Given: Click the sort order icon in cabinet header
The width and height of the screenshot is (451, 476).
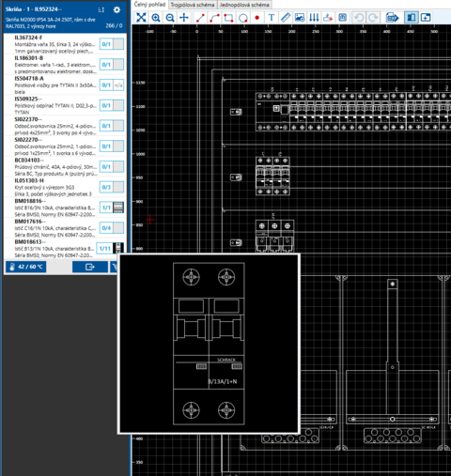Looking at the screenshot, I should click(101, 10).
